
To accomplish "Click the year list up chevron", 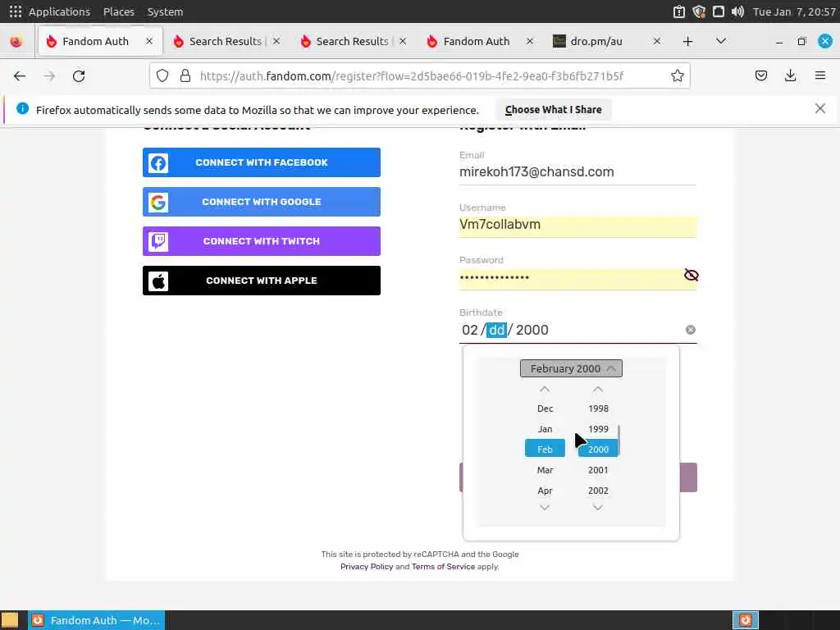I will pyautogui.click(x=598, y=389).
